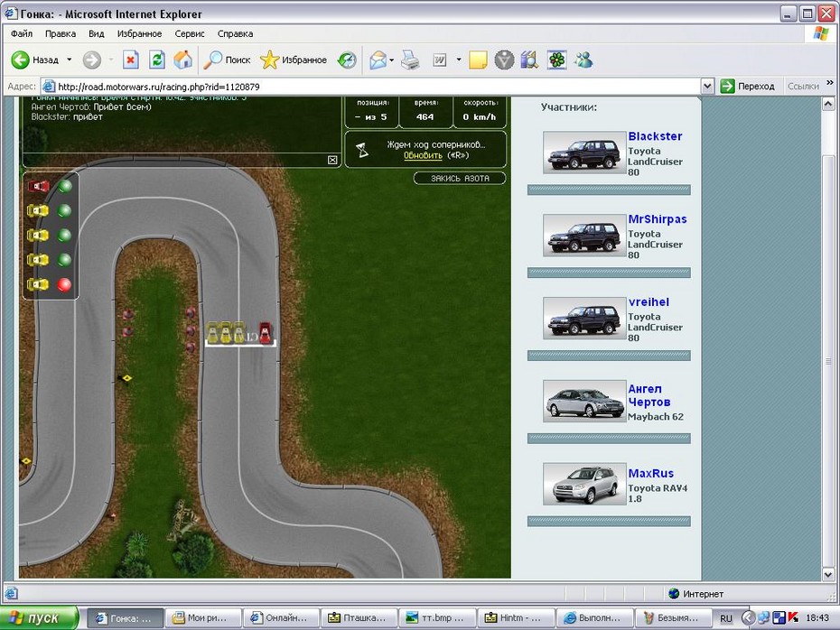The image size is (840, 630).
Task: Open the Forward button history dropdown arrow
Action: [111, 60]
